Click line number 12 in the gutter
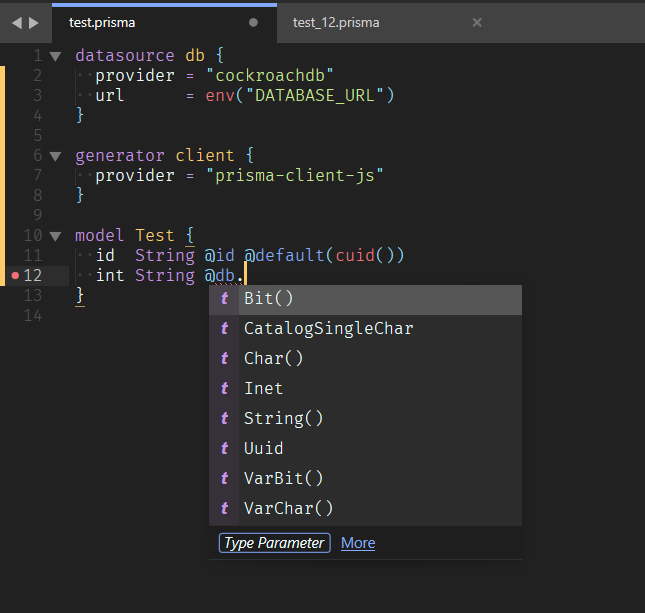Image resolution: width=645 pixels, height=613 pixels. [32, 276]
